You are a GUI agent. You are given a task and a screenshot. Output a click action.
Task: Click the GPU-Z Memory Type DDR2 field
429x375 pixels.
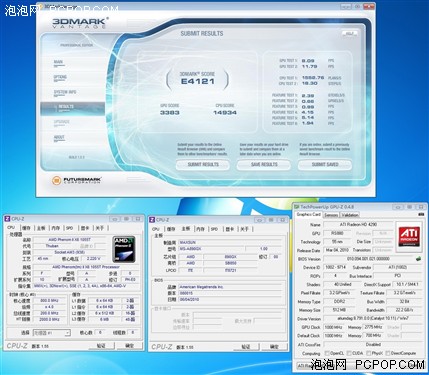[x=339, y=301]
